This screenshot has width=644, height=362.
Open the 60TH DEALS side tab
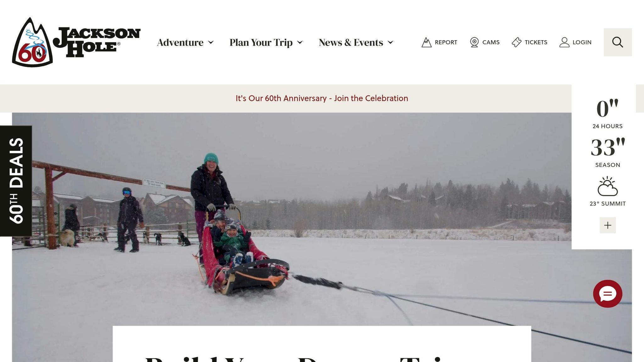coord(16,181)
